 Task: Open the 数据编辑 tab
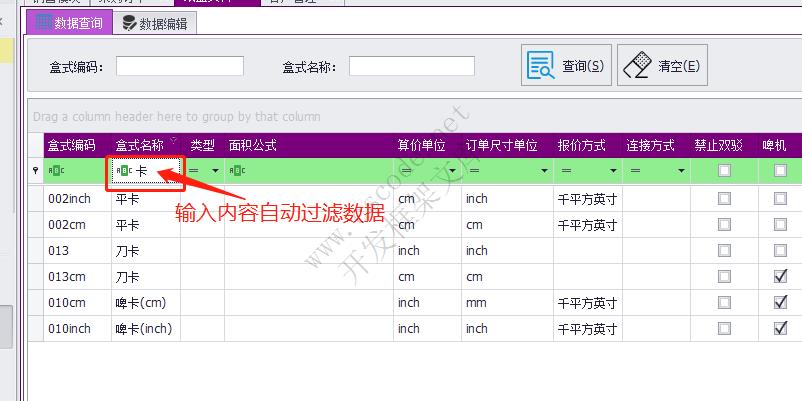[155, 23]
